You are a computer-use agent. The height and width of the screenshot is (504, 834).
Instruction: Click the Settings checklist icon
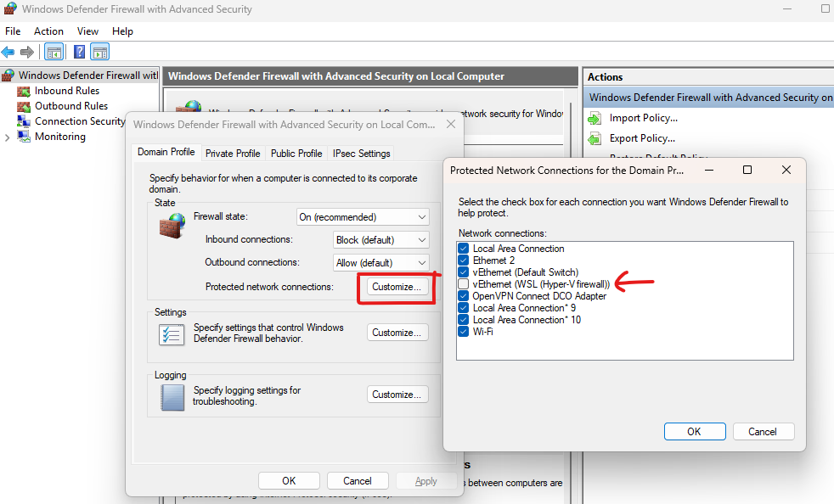click(172, 334)
